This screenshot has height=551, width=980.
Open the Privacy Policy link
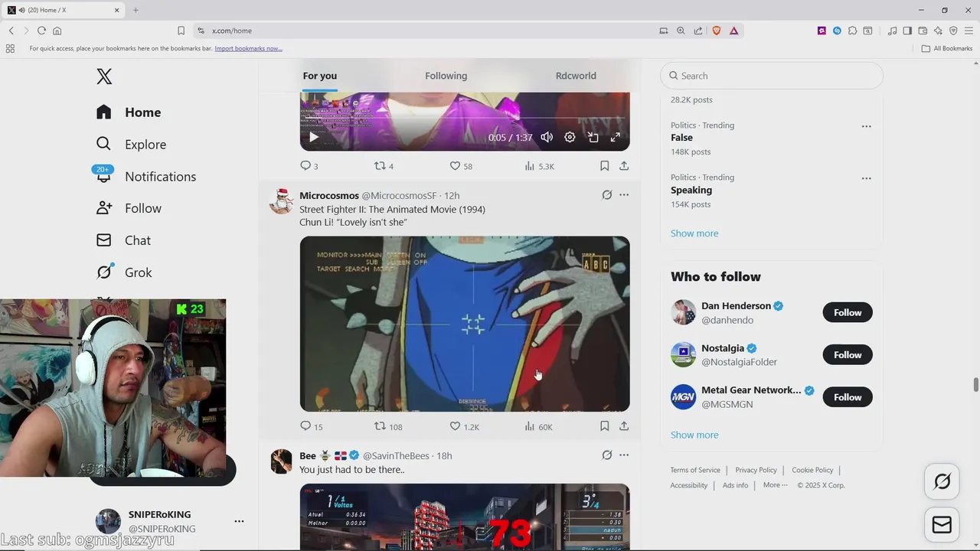click(x=756, y=470)
